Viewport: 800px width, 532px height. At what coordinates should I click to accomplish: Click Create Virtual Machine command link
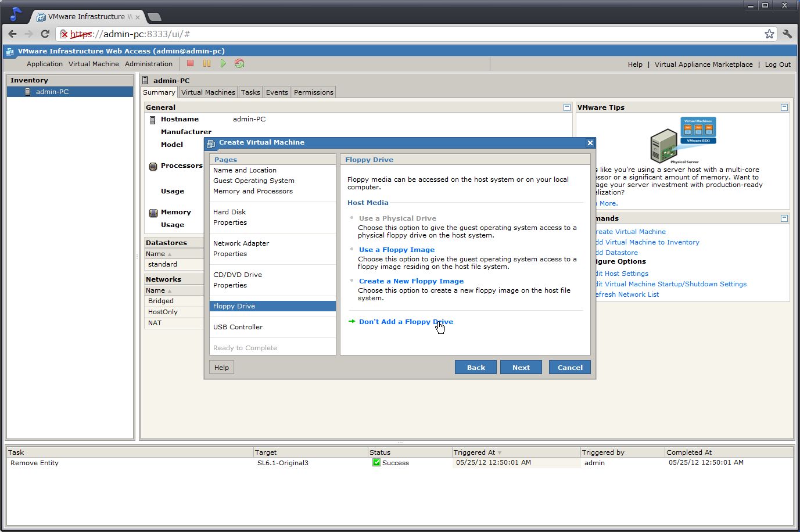pos(631,232)
